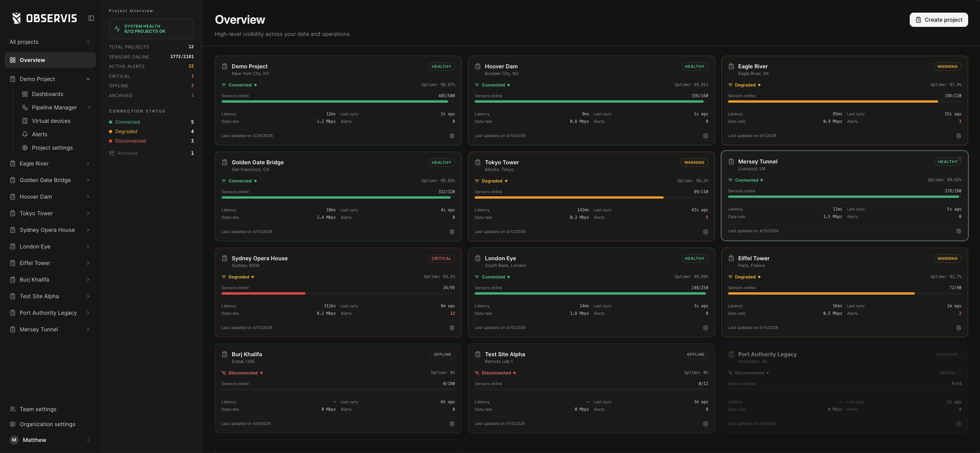Click the System Health status banner
Screen dimensions: 980x453
tap(151, 29)
